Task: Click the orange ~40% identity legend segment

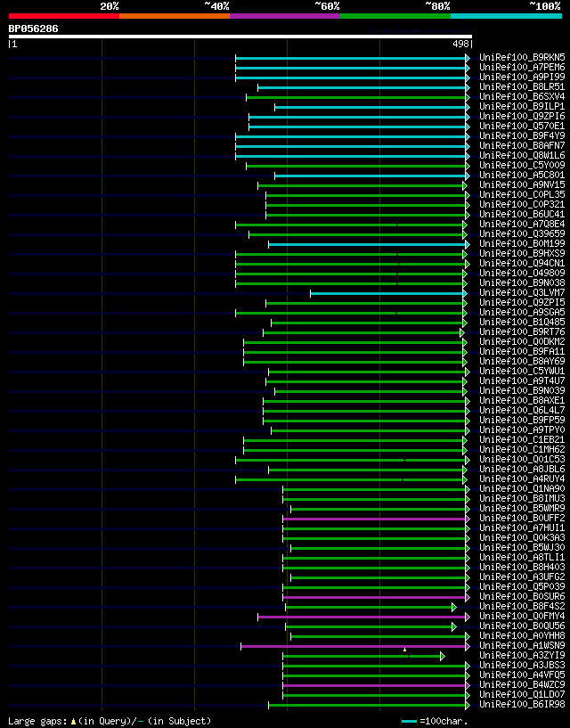Action: [x=175, y=16]
